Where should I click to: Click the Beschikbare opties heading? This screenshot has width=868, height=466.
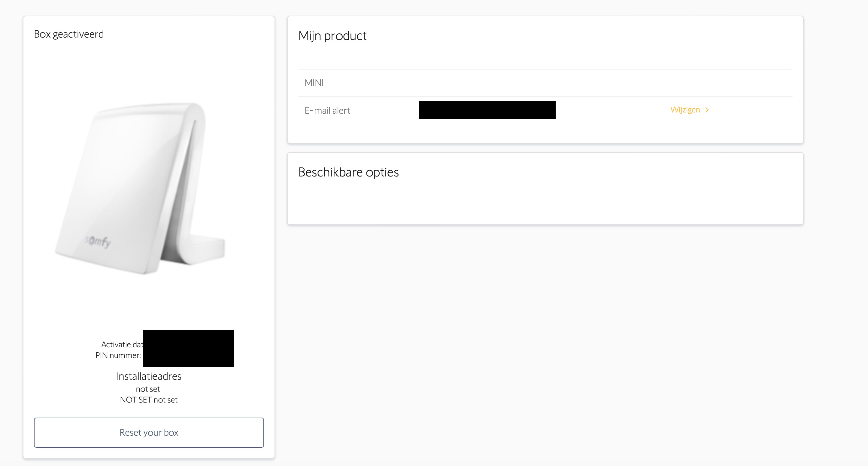pyautogui.click(x=348, y=172)
